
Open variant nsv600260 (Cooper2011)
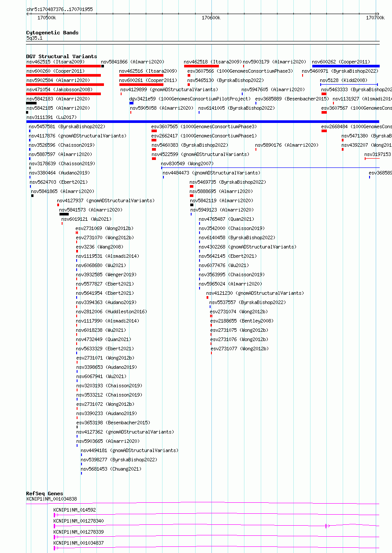55,71
